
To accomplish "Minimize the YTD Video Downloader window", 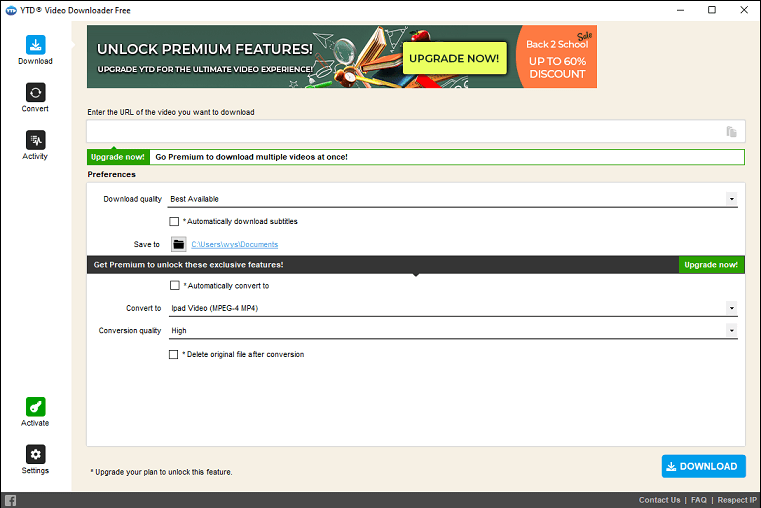I will point(680,10).
